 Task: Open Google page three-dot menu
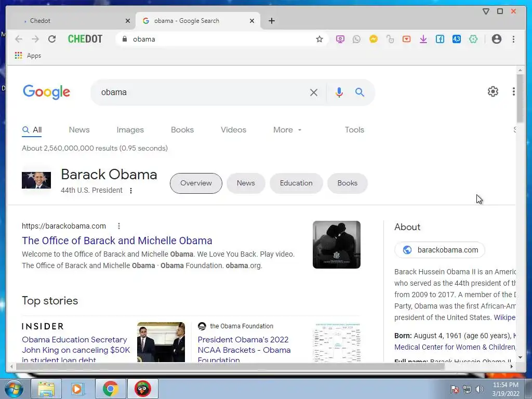click(513, 91)
